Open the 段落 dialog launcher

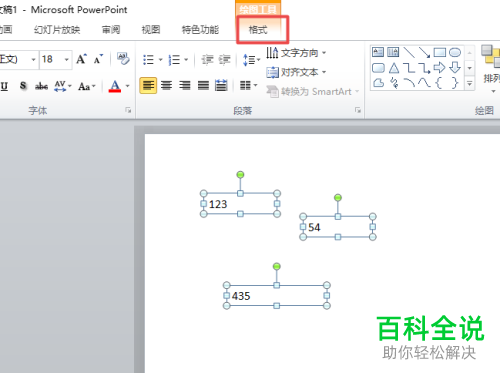[x=358, y=110]
